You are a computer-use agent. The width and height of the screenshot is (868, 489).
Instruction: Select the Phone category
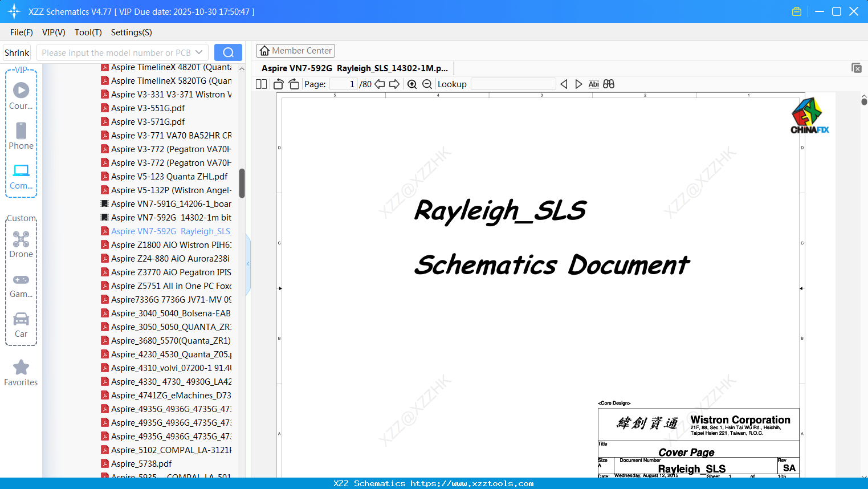click(21, 136)
